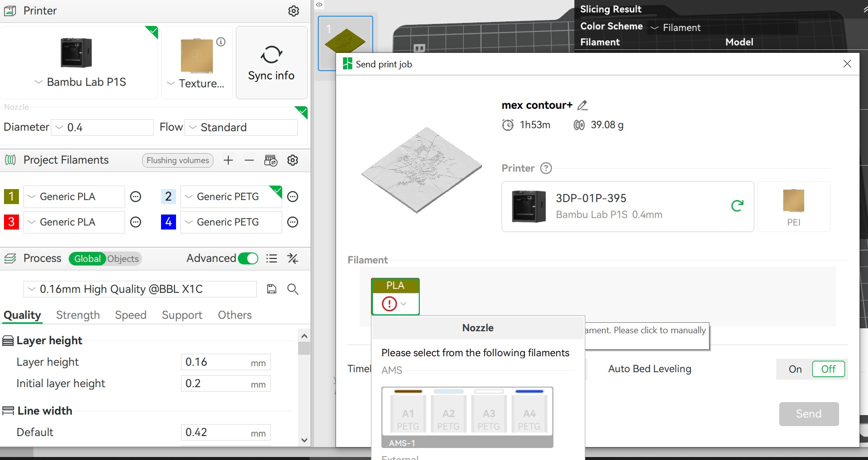
Task: Open filament 2 Generic PETG dropdown
Action: (x=231, y=197)
